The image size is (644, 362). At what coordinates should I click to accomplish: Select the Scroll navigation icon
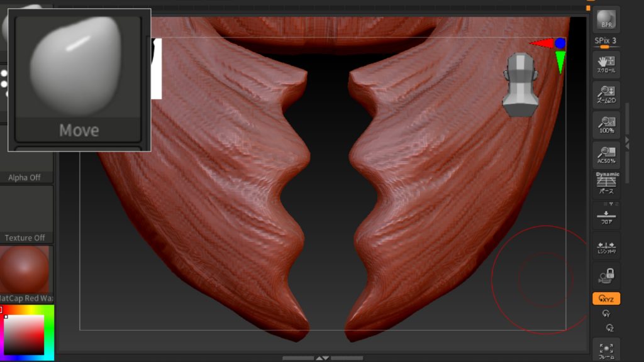(x=605, y=63)
